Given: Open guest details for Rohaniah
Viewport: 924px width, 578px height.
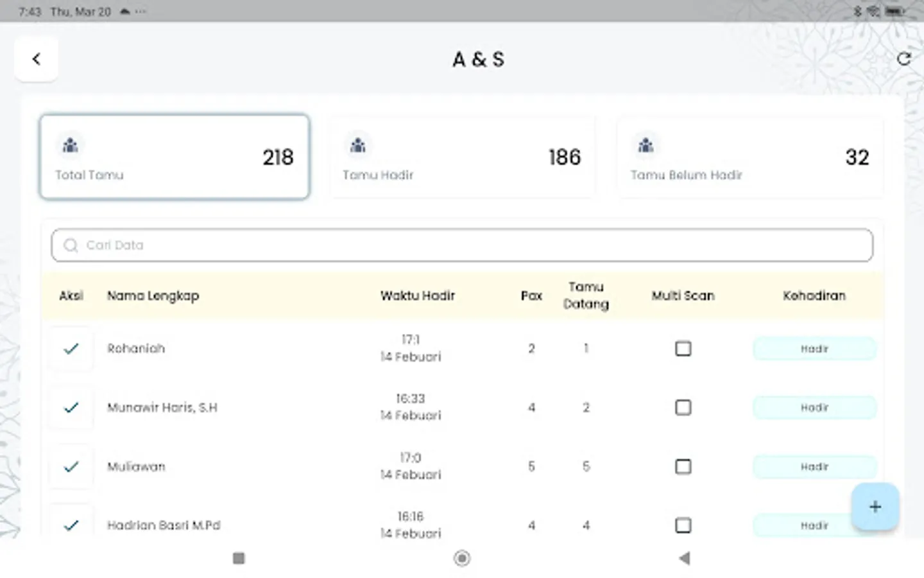Looking at the screenshot, I should (136, 349).
